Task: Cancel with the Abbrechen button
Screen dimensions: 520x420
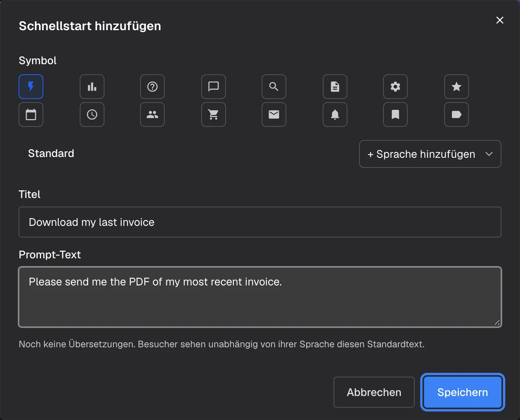Action: [x=374, y=392]
